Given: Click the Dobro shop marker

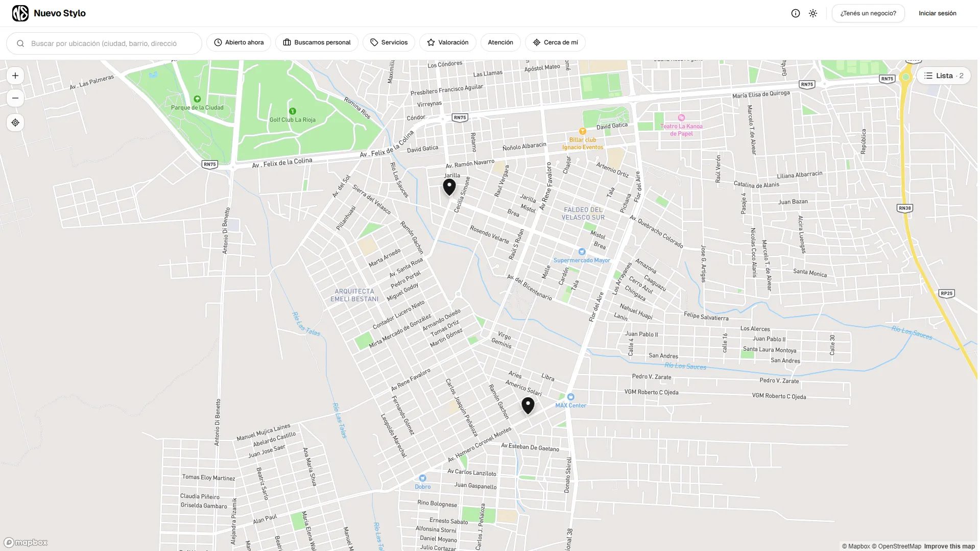Looking at the screenshot, I should (422, 478).
